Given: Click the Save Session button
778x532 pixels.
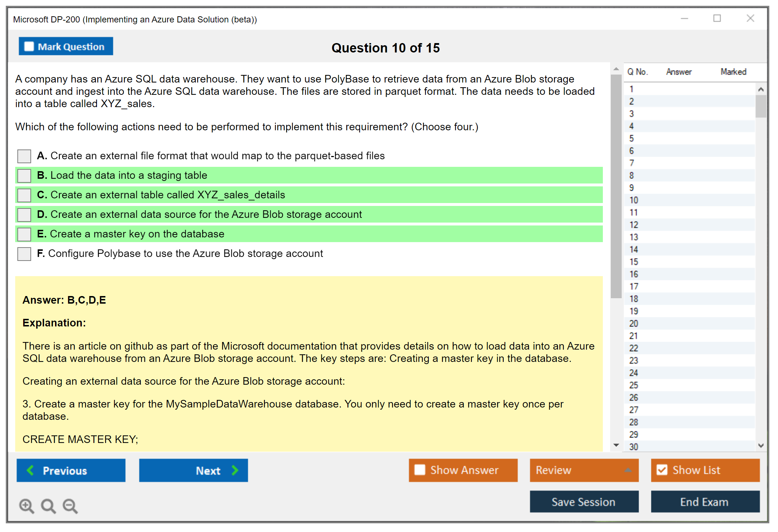Looking at the screenshot, I should coord(584,502).
